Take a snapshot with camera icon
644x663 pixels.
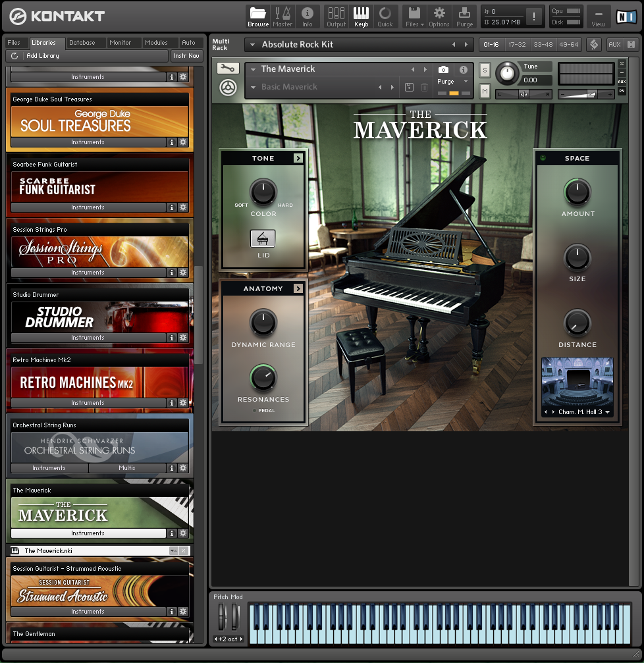click(x=443, y=69)
